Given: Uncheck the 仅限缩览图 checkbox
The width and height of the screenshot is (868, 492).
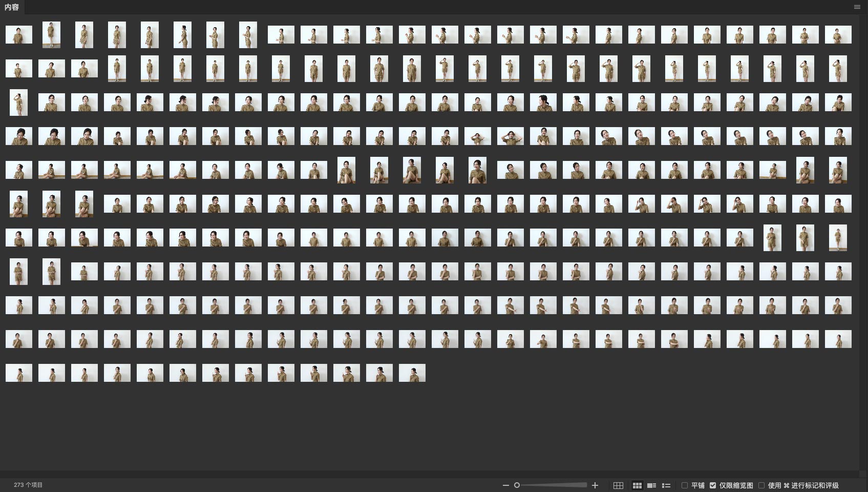Looking at the screenshot, I should click(x=713, y=485).
